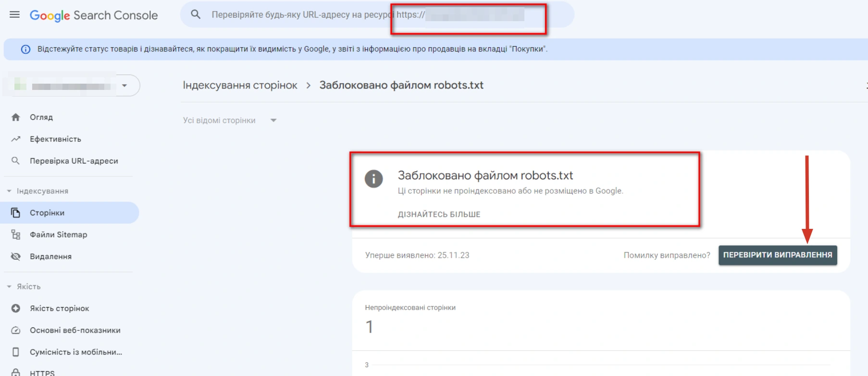Click the Основні веб-показники gauge icon

[x=16, y=330]
